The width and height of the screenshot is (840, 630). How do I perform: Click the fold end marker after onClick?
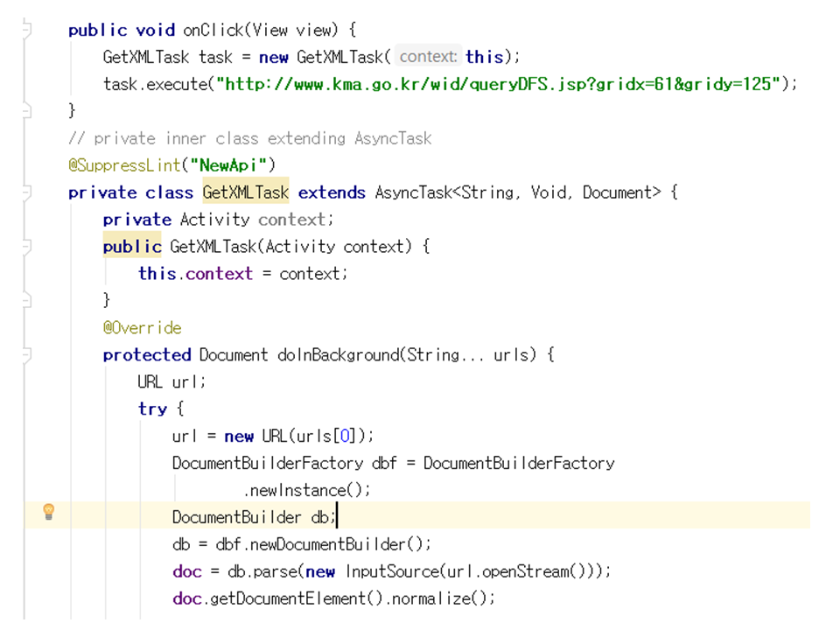(27, 111)
